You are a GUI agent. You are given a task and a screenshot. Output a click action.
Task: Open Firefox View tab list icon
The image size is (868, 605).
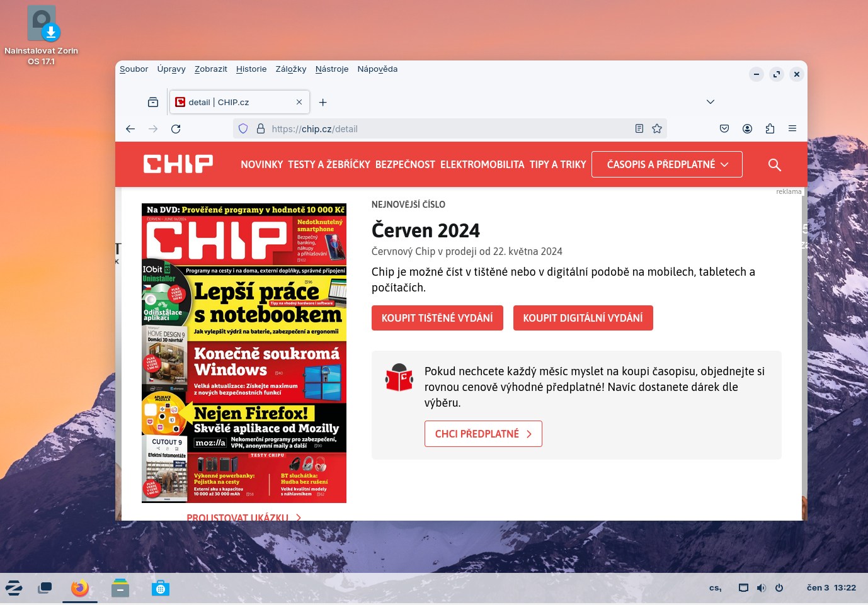[x=153, y=102]
